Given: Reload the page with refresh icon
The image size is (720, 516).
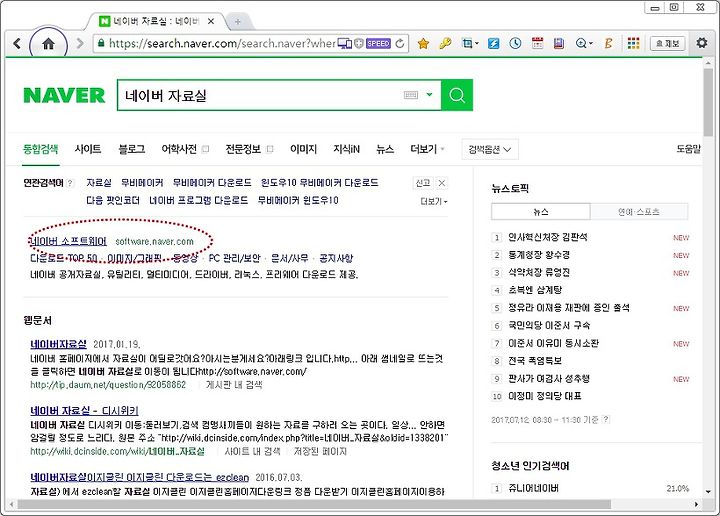Looking at the screenshot, I should click(x=400, y=44).
